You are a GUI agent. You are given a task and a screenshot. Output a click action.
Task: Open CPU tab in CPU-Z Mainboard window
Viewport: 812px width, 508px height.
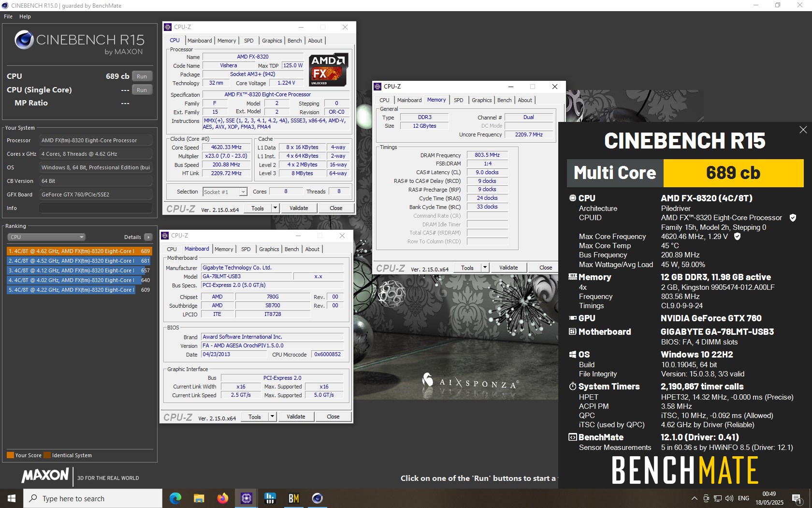tap(172, 249)
